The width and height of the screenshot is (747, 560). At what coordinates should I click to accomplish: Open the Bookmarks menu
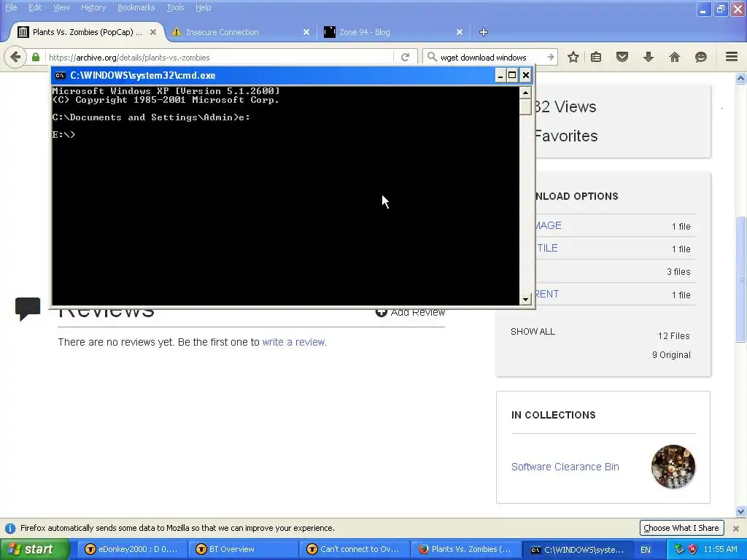click(x=136, y=7)
